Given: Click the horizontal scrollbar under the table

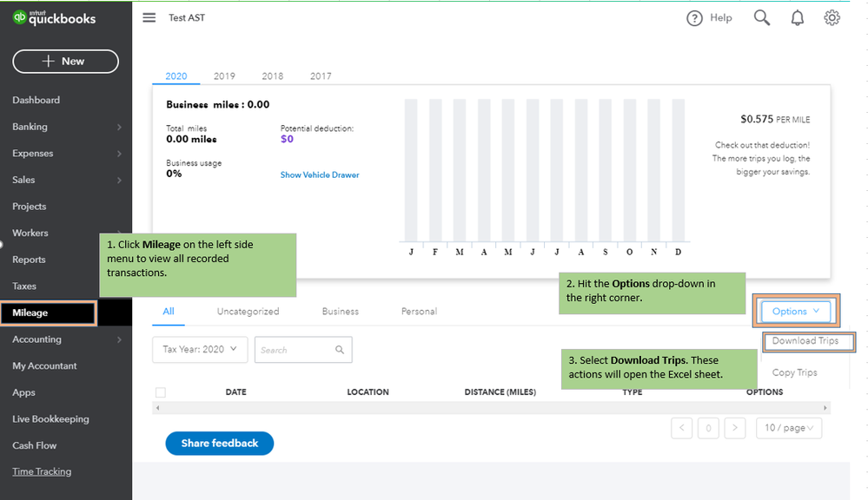Looking at the screenshot, I should click(491, 408).
